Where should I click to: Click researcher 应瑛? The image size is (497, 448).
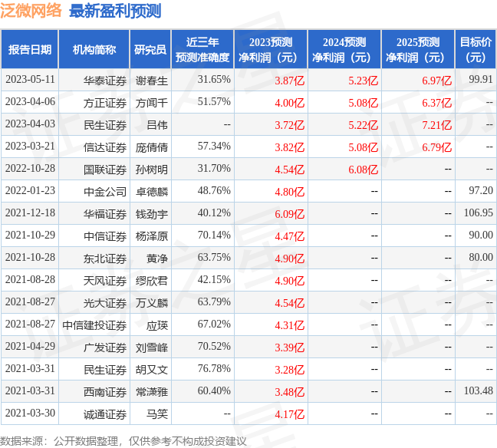pyautogui.click(x=157, y=325)
